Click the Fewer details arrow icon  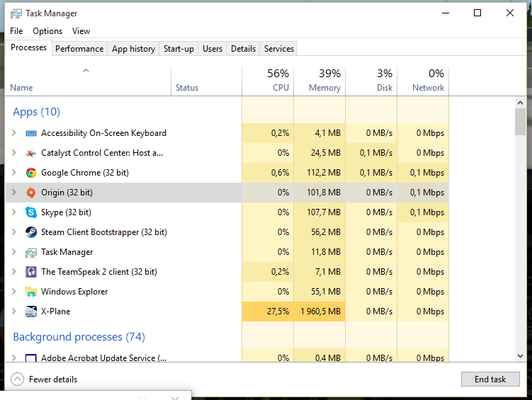click(17, 379)
